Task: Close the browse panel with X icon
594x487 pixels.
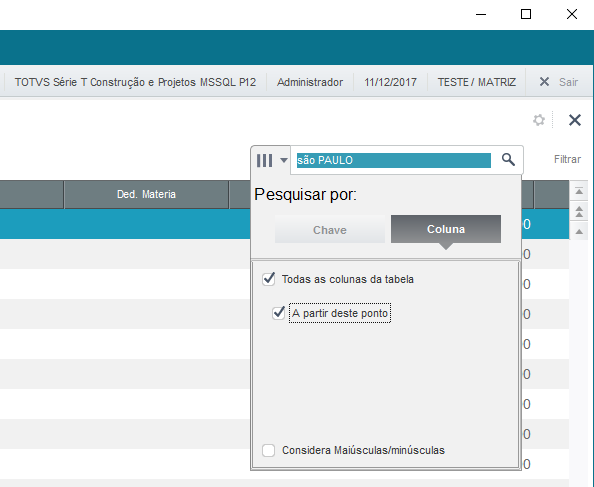Action: point(575,120)
